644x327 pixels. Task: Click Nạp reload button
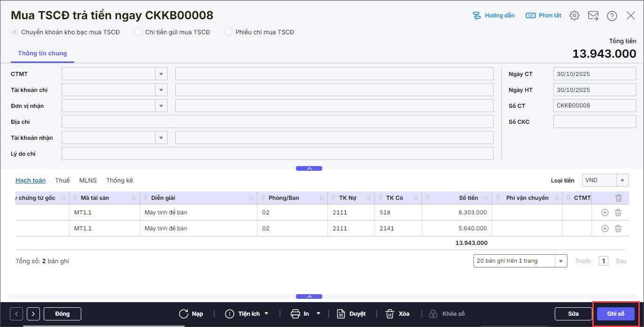coord(191,313)
